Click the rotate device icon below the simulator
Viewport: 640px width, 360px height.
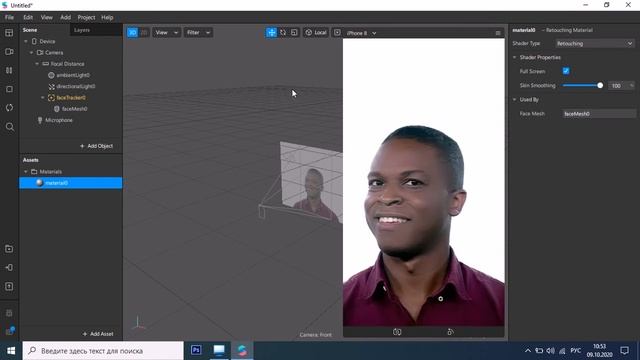(x=450, y=332)
